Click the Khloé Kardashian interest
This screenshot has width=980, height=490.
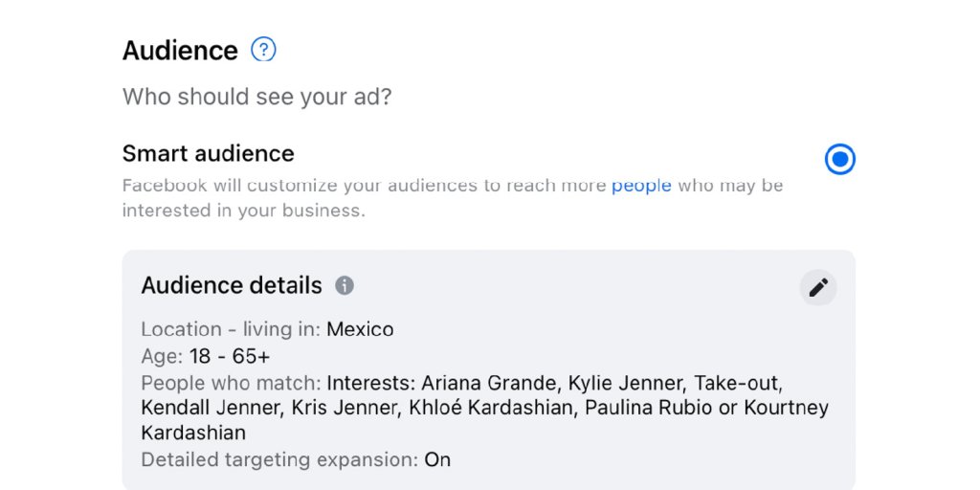click(x=491, y=408)
